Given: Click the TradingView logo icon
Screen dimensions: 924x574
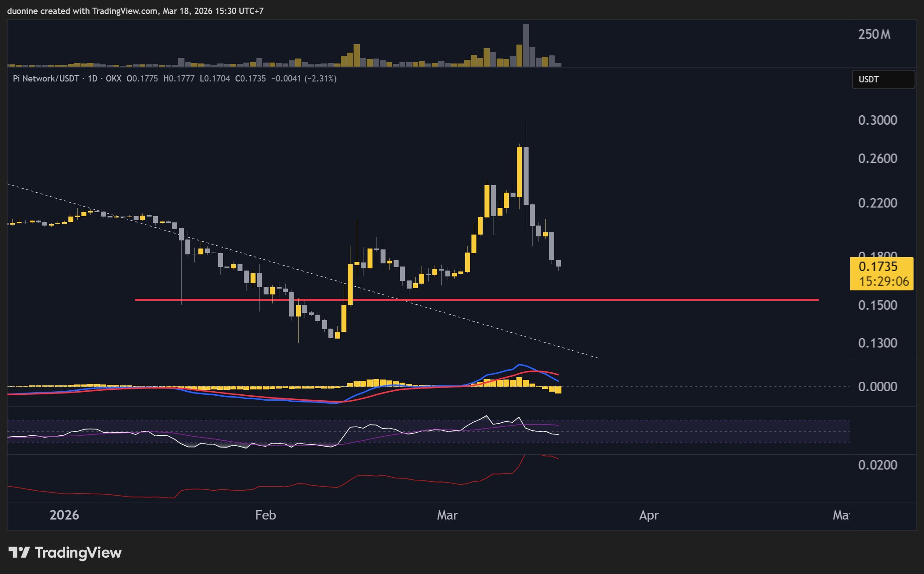Looking at the screenshot, I should click(x=20, y=552).
